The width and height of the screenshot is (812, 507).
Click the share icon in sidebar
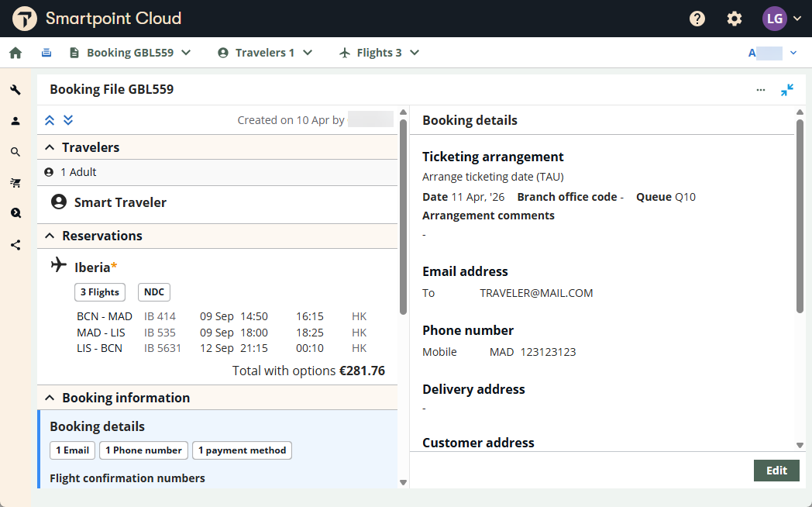15,245
